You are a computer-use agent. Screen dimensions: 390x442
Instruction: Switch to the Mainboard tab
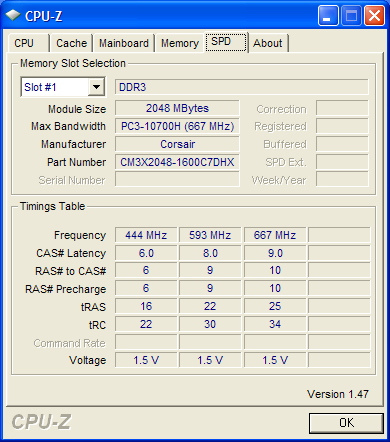124,43
